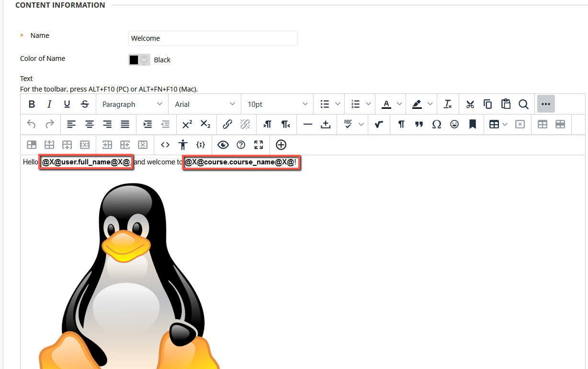Increase paragraph indent
Screen dimensions: 588x369
[147, 124]
